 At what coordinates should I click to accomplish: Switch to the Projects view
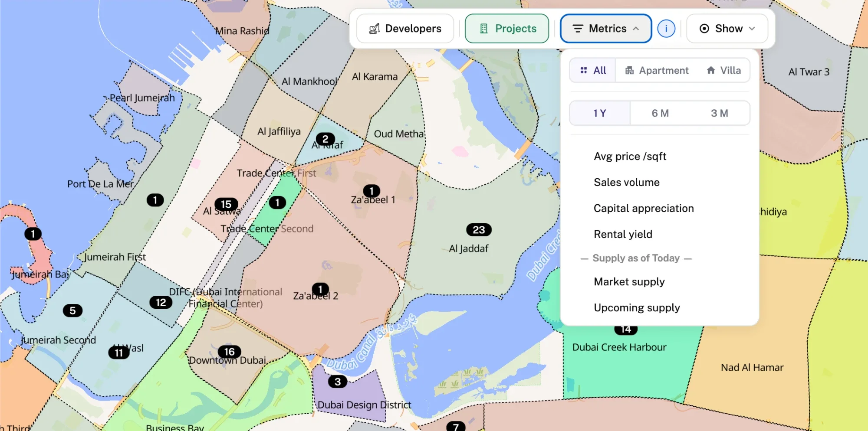(x=507, y=29)
